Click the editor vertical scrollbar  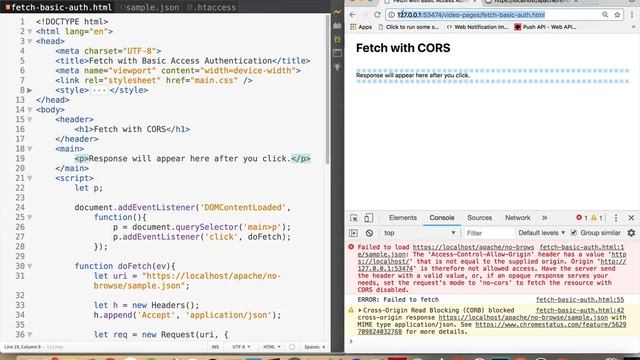327,90
